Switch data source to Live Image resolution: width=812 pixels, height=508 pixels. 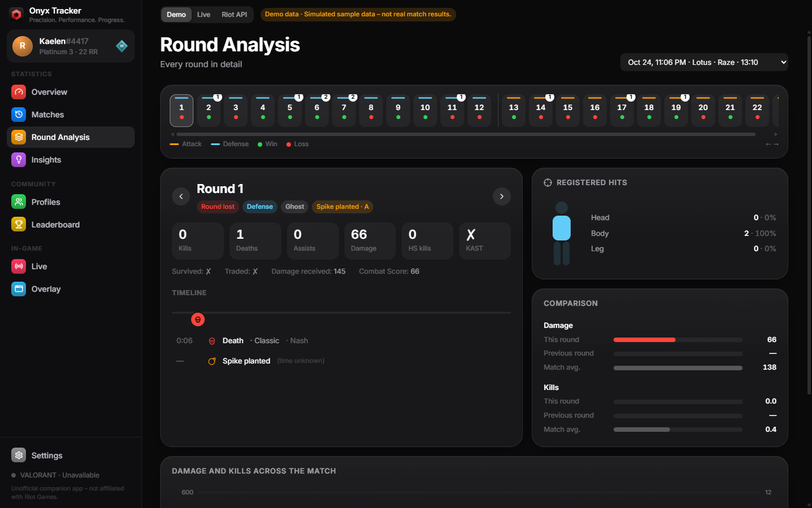click(204, 15)
